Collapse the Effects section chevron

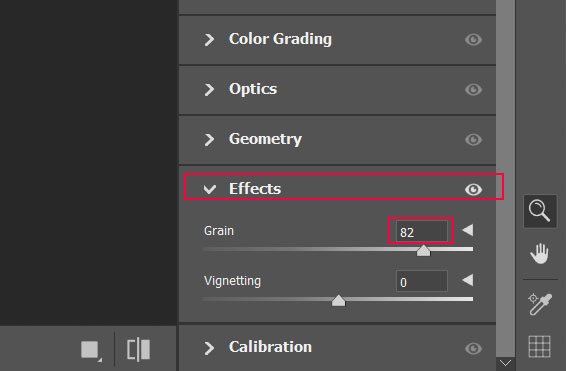point(209,189)
